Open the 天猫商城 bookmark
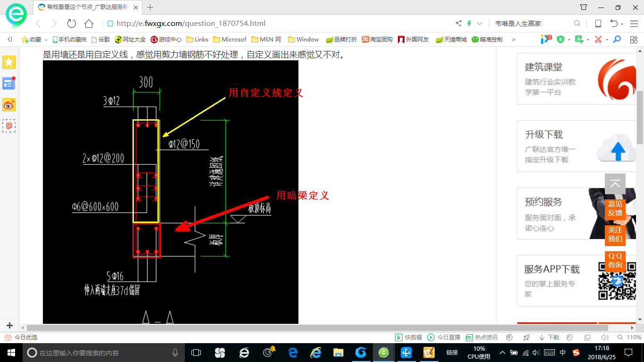The width and height of the screenshot is (644, 362). coord(451,40)
